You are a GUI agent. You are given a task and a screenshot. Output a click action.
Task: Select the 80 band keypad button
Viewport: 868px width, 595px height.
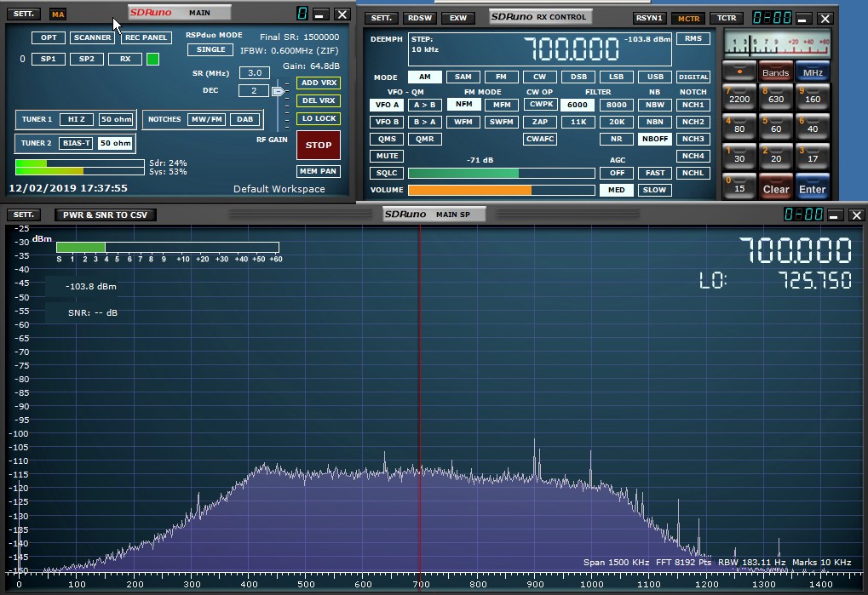pyautogui.click(x=739, y=127)
